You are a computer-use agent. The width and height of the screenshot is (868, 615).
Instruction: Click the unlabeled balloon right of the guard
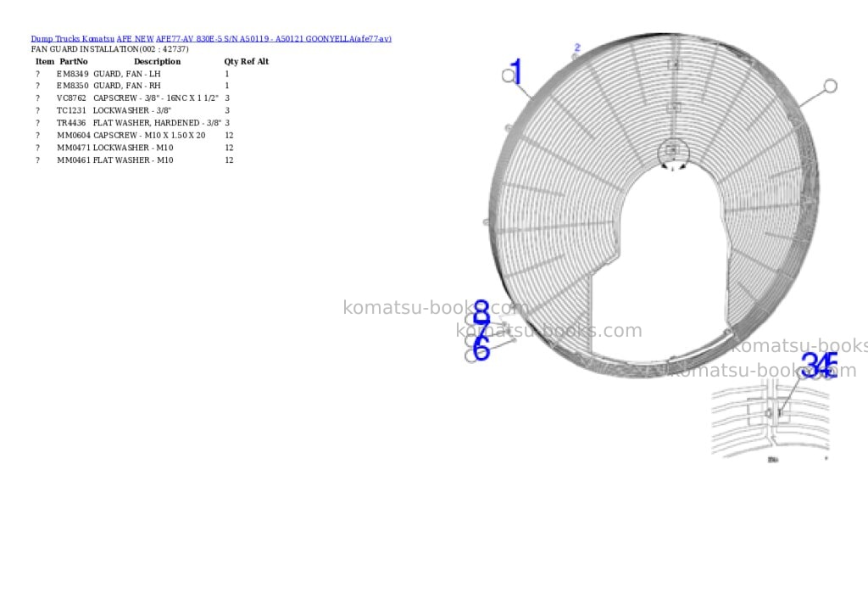point(831,86)
